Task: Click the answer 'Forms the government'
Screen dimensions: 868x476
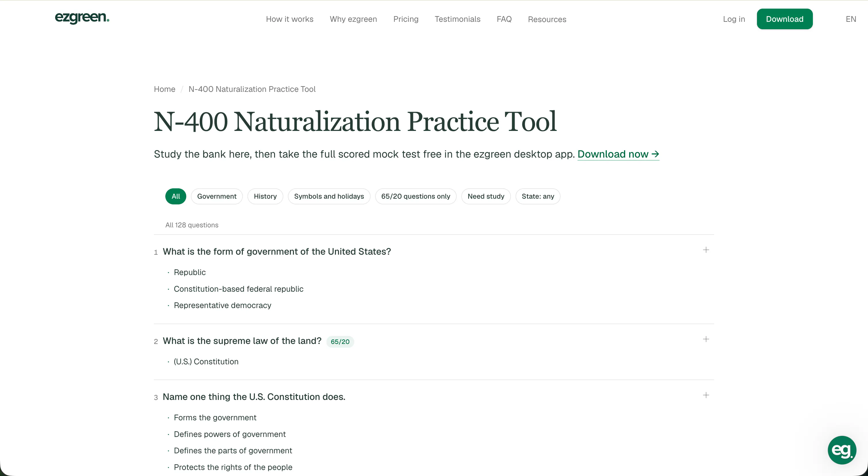Action: pos(215,418)
